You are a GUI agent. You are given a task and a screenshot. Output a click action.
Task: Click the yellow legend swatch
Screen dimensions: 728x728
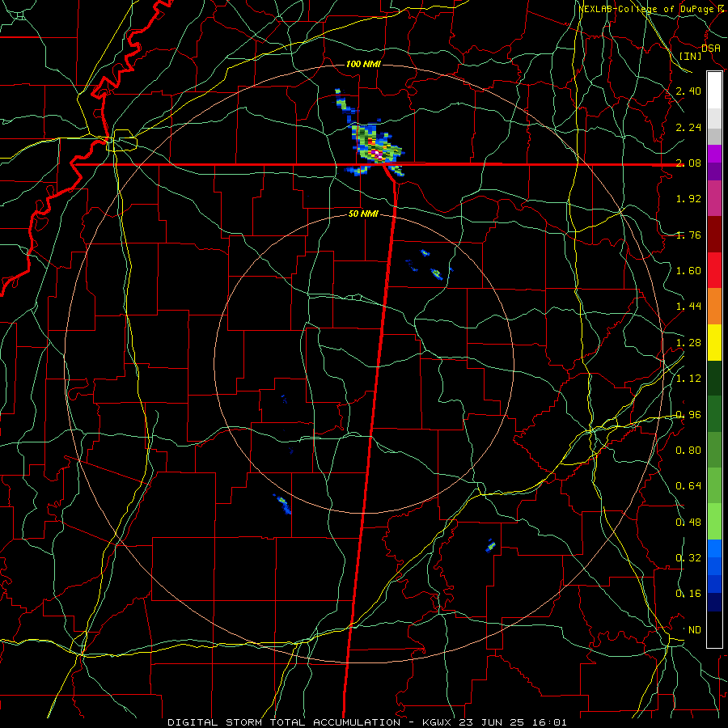pos(714,342)
